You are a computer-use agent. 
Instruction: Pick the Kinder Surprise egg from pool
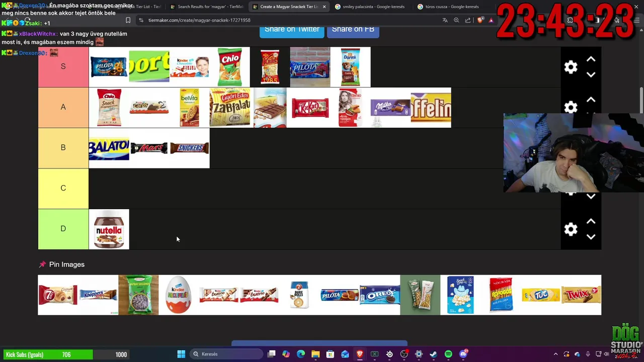point(179,295)
